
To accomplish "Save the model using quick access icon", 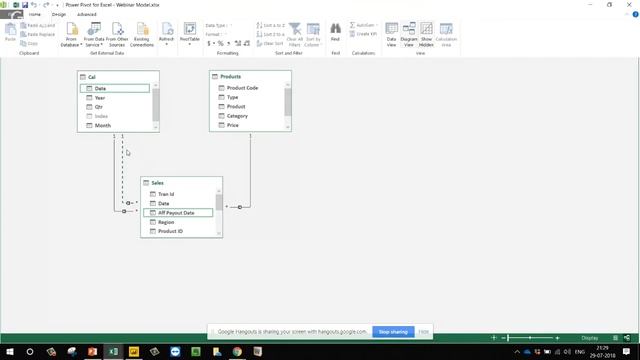I will coord(25,5).
